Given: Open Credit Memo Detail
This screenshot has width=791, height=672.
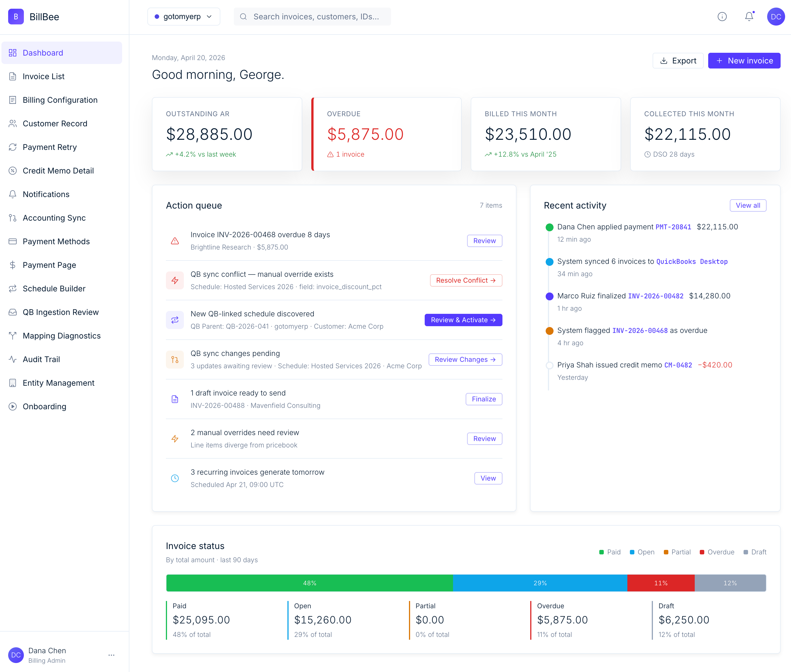Looking at the screenshot, I should coord(62,171).
